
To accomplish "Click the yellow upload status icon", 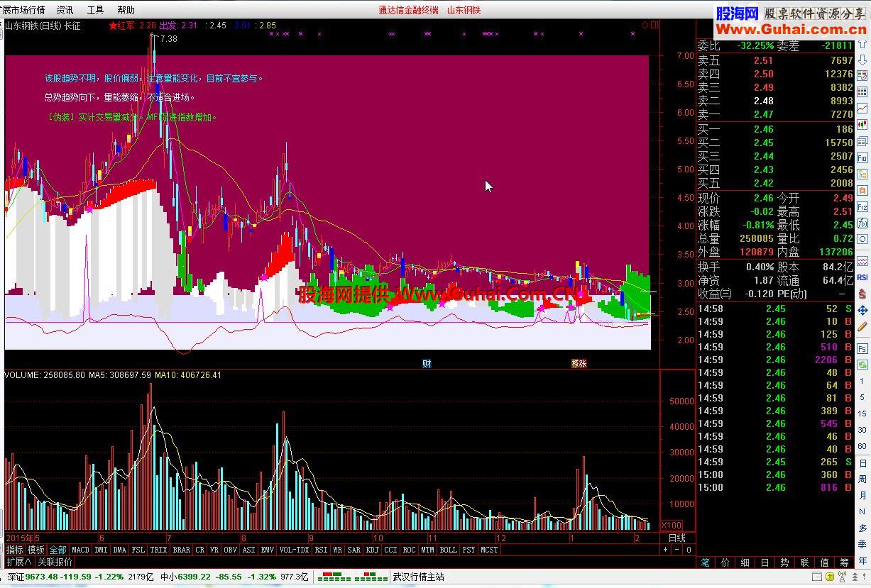I will click(830, 577).
